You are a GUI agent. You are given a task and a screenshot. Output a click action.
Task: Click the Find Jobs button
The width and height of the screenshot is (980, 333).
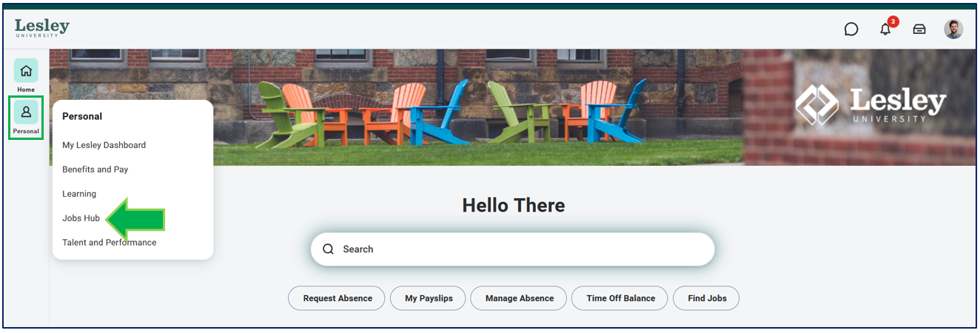(x=707, y=298)
